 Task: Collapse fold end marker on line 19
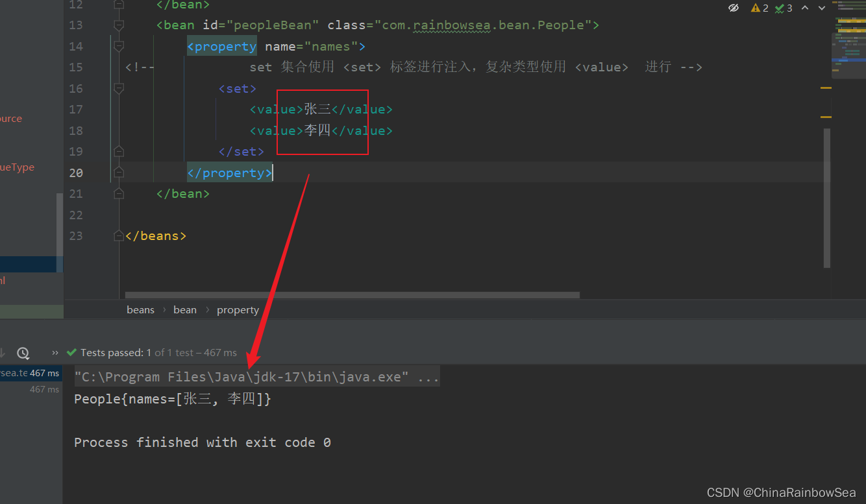tap(118, 151)
